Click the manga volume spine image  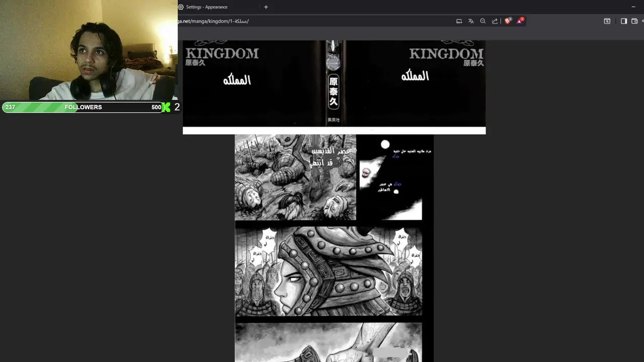tap(333, 83)
